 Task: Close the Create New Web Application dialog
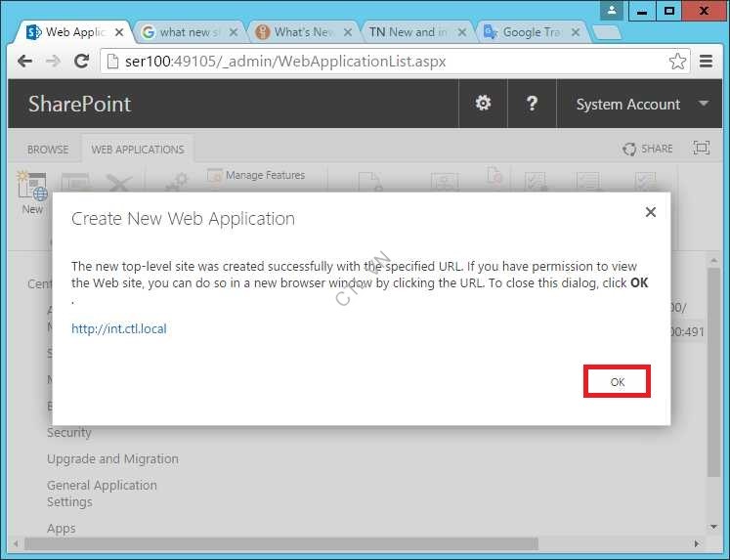[651, 212]
